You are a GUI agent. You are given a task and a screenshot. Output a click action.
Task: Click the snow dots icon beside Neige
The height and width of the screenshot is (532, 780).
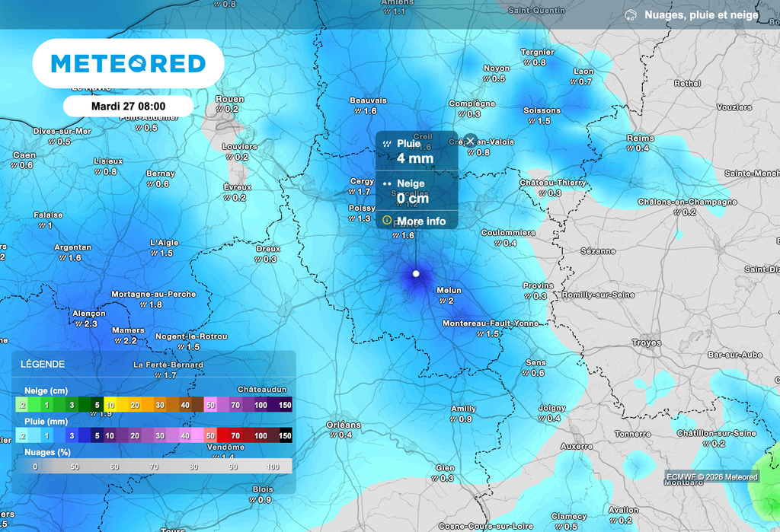point(387,184)
